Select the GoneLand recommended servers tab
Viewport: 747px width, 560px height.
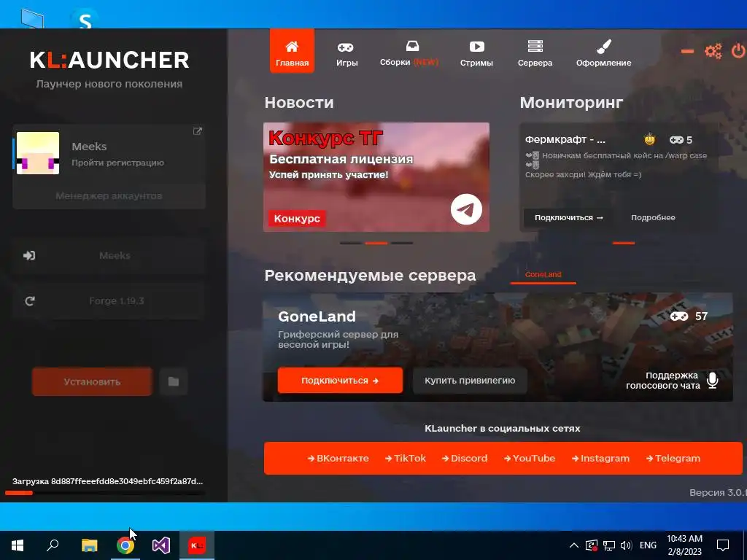coord(543,275)
